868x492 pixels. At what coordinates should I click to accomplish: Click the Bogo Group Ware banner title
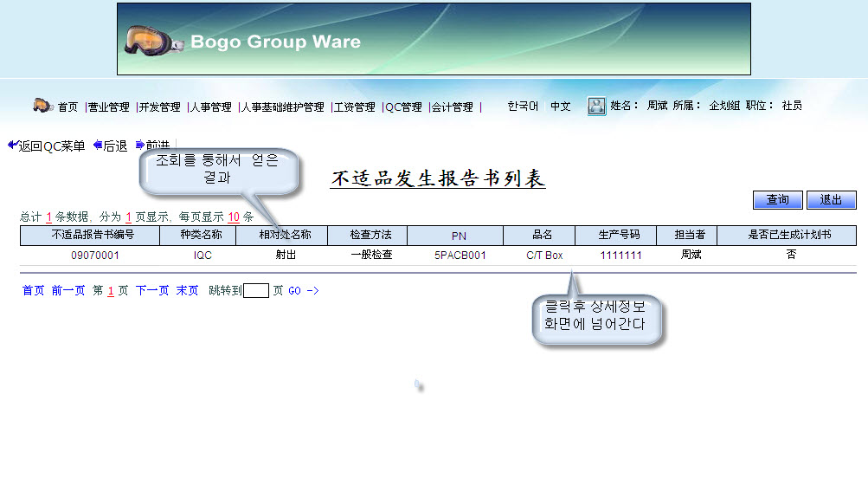click(x=276, y=42)
